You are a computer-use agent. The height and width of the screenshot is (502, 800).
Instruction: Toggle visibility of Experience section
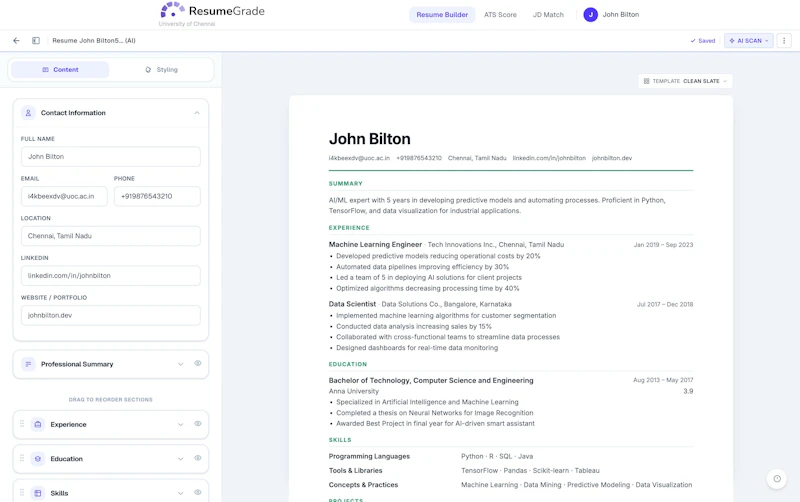click(x=197, y=423)
